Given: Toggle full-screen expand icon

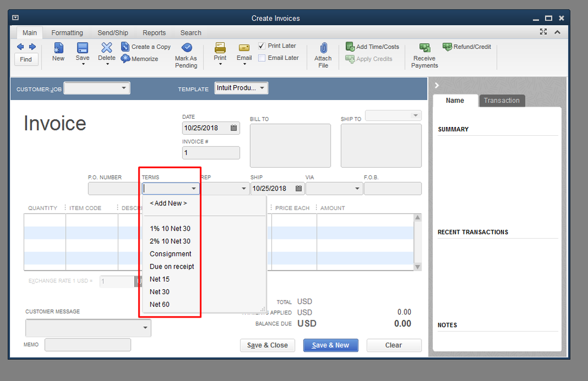Looking at the screenshot, I should pyautogui.click(x=543, y=32).
